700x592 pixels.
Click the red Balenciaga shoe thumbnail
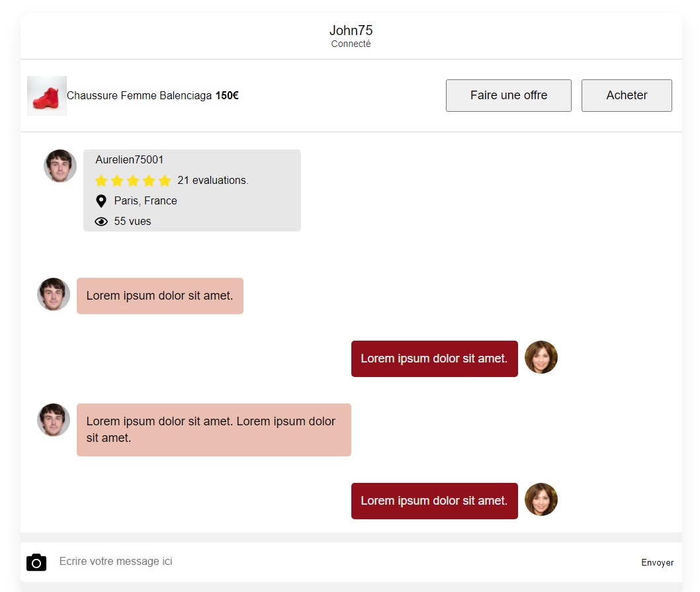click(46, 95)
